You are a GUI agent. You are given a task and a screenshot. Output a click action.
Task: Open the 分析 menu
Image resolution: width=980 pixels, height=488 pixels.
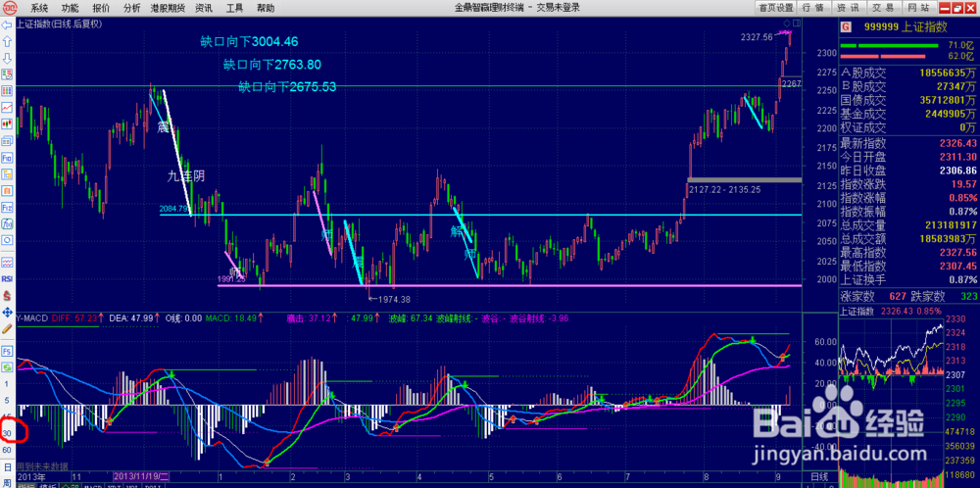pos(132,8)
